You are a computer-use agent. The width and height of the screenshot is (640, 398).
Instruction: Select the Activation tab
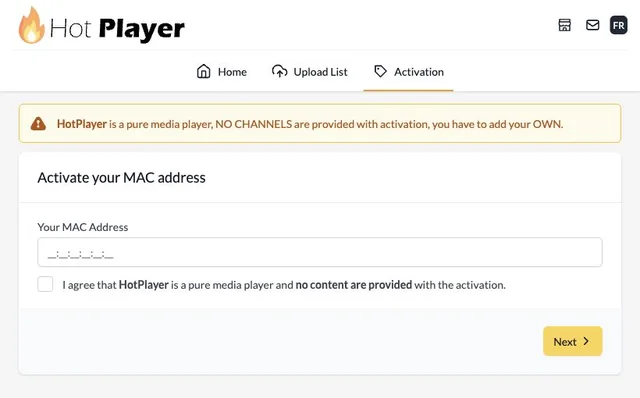[409, 72]
